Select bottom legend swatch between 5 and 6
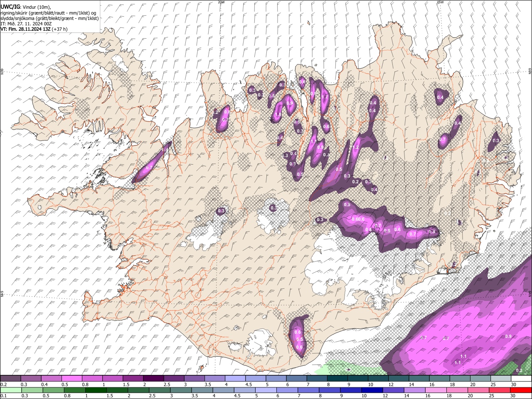The height and width of the screenshot is (399, 532). (x=266, y=390)
